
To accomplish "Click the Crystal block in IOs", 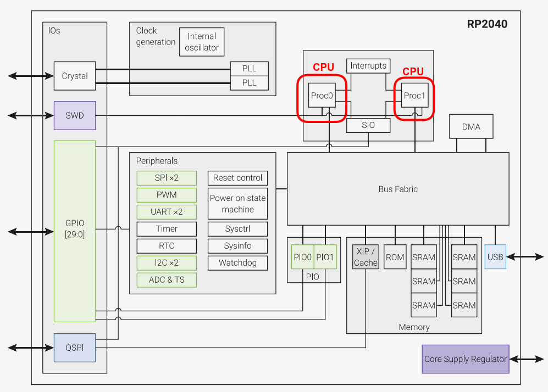I will click(75, 76).
